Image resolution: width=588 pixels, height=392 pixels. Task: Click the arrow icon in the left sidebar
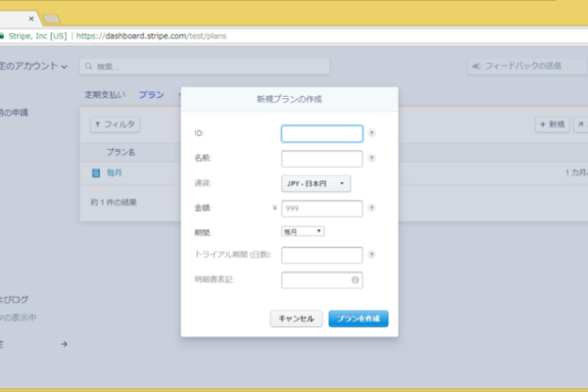(64, 344)
